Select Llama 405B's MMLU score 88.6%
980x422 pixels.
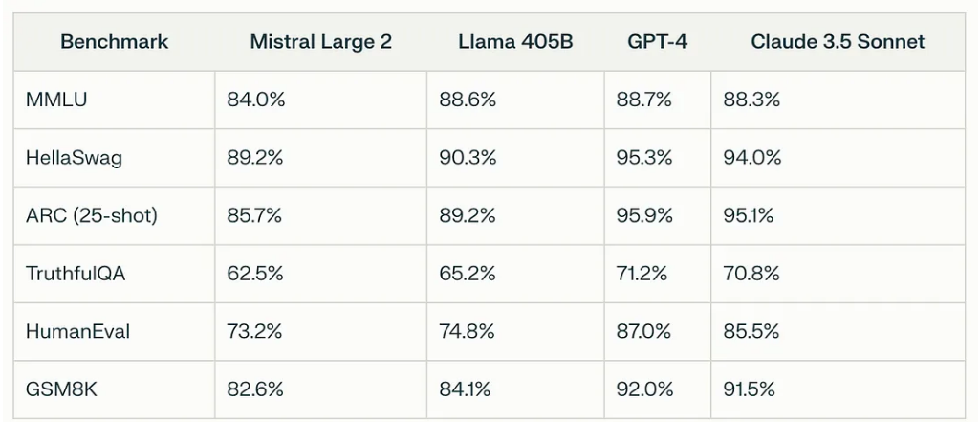468,100
